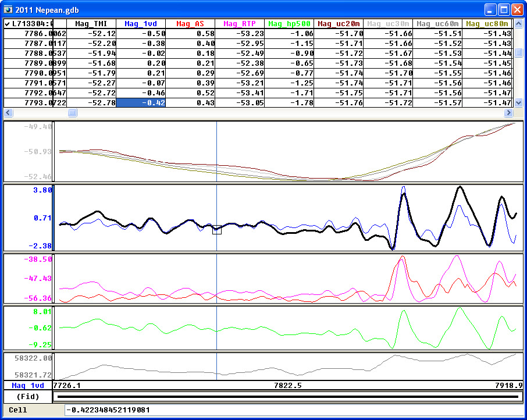The image size is (527, 420).
Task: Select the Mag_TMI column header
Action: 91,24
